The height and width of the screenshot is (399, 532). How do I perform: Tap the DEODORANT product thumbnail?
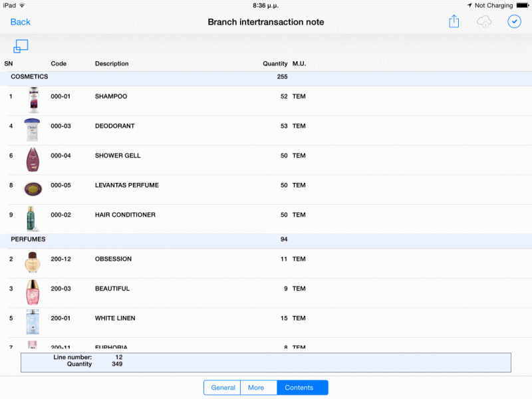[x=32, y=130]
